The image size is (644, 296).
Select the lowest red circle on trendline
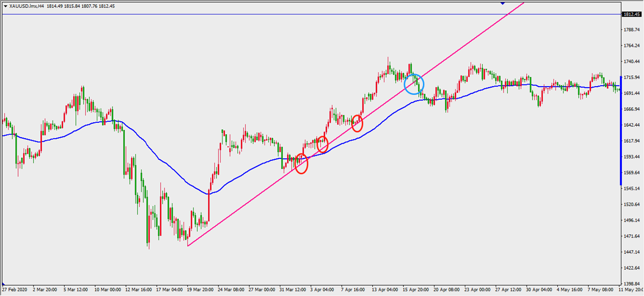[x=301, y=163]
